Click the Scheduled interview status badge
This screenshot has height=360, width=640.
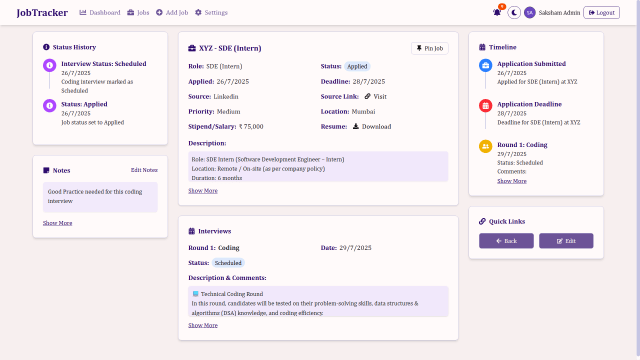(228, 263)
